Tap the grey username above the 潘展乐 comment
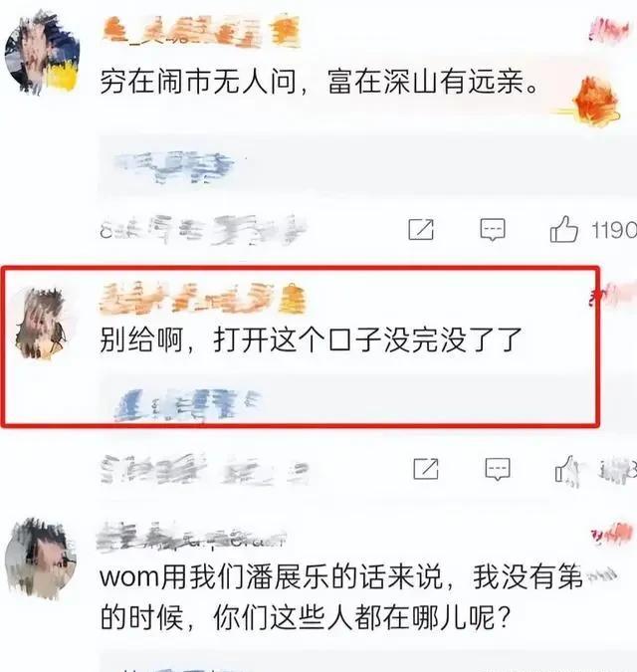Image resolution: width=637 pixels, height=672 pixels. pos(191,536)
